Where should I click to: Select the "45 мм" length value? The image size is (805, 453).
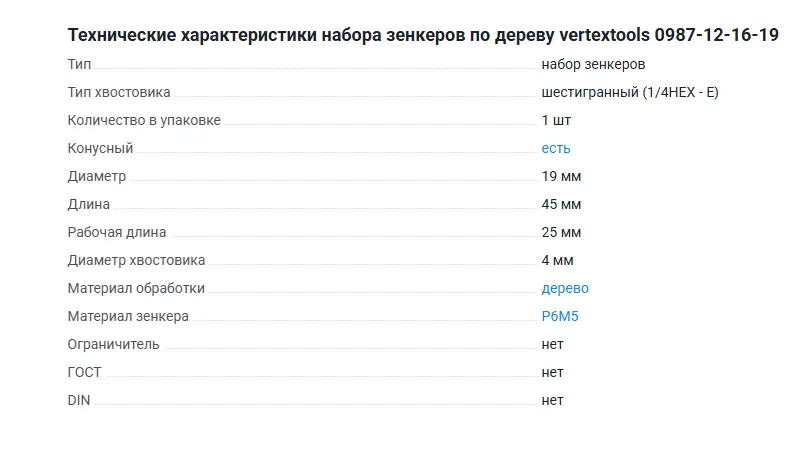pos(561,204)
